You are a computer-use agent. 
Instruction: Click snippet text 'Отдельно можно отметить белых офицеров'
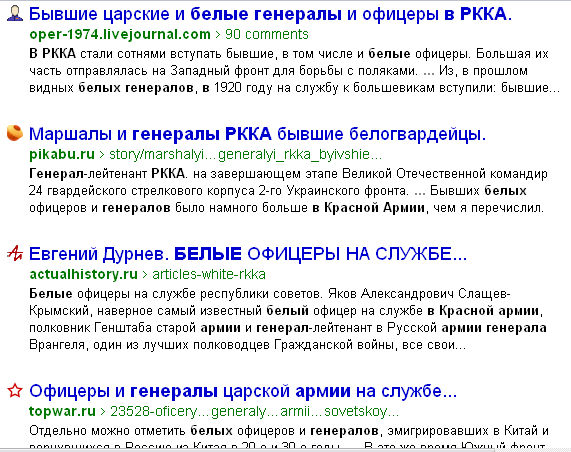289,431
